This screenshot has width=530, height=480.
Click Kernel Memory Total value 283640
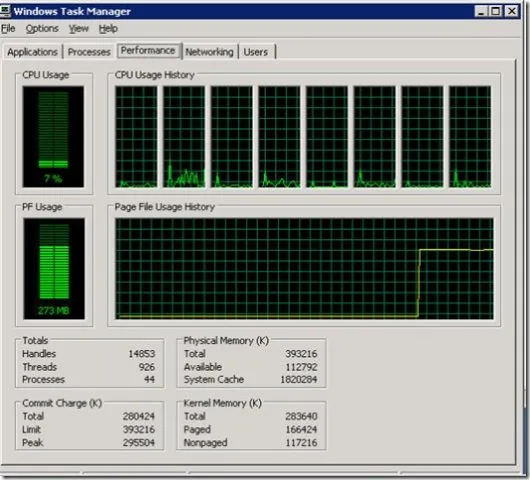point(301,416)
